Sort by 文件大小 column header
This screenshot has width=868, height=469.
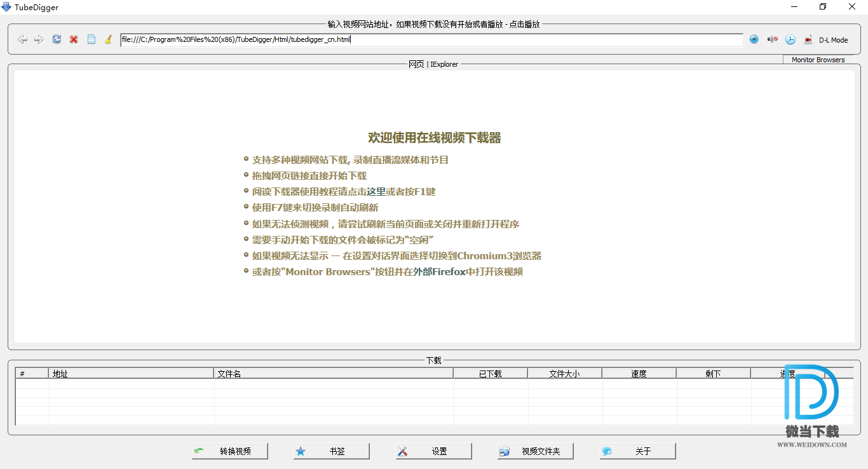pos(565,374)
